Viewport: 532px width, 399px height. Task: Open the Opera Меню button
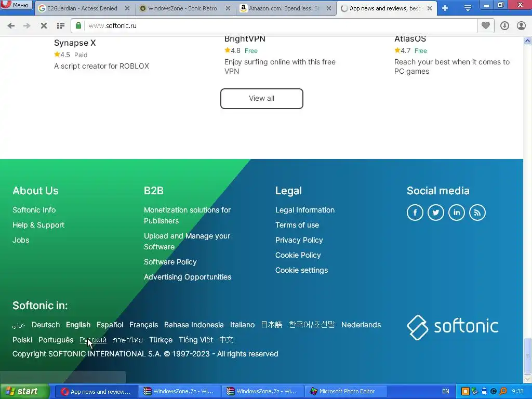pyautogui.click(x=16, y=5)
